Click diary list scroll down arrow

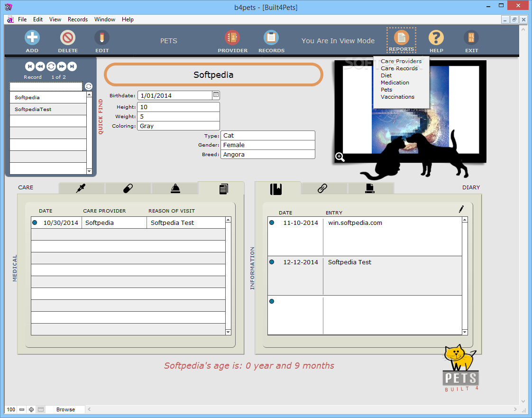(x=465, y=332)
